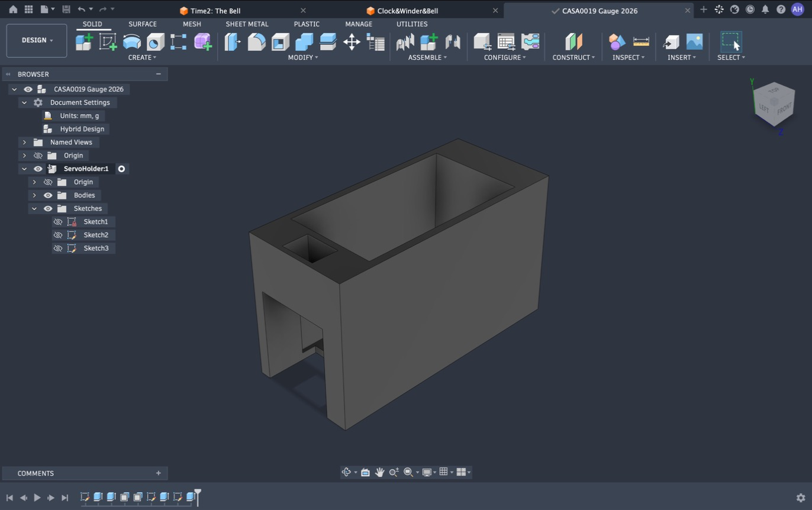Open the notifications bell
Screen dimensions: 812x510
coord(765,9)
